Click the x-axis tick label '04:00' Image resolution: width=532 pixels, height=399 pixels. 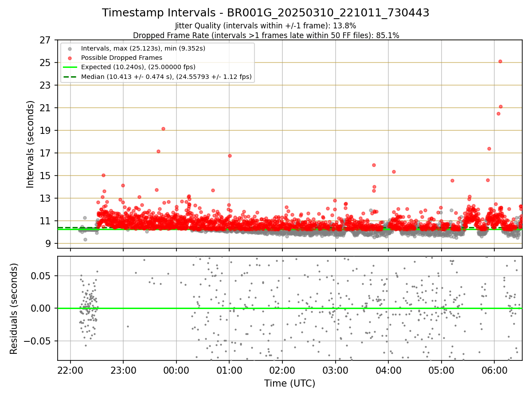click(x=388, y=370)
